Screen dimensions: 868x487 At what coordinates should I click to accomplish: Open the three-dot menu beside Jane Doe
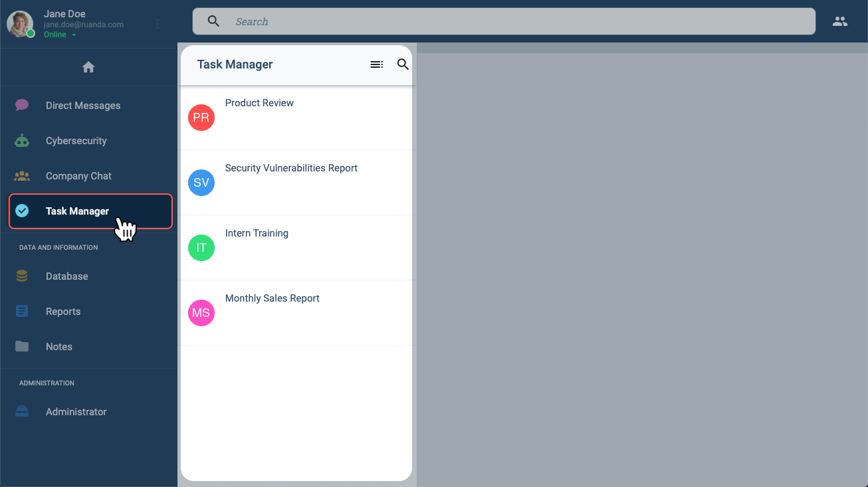pos(158,24)
